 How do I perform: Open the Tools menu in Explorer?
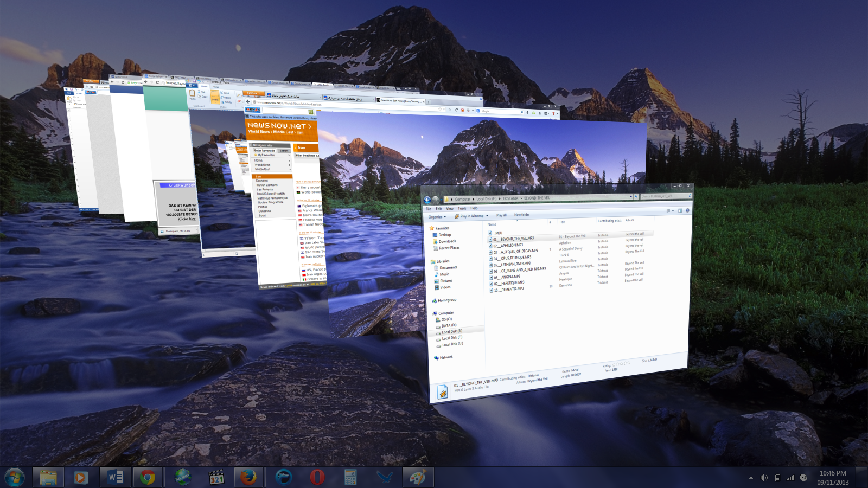462,208
